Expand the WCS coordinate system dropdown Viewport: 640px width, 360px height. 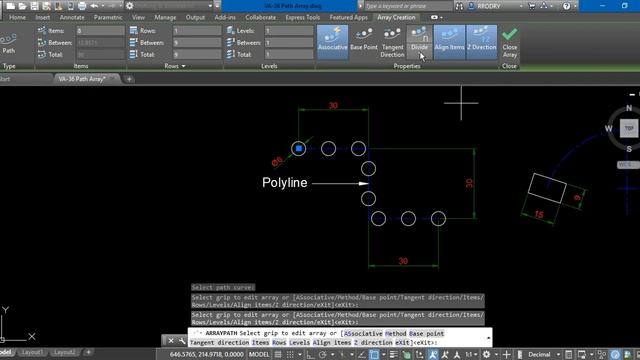(628, 164)
